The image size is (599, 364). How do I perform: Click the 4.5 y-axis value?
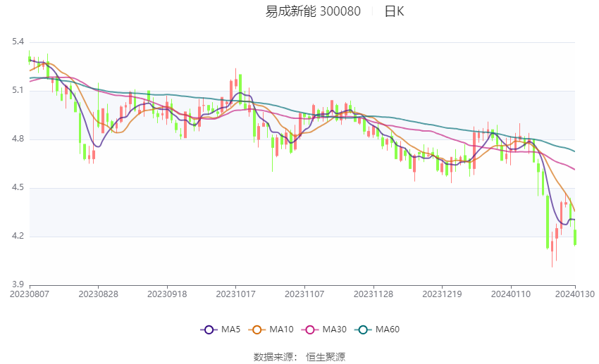point(18,187)
